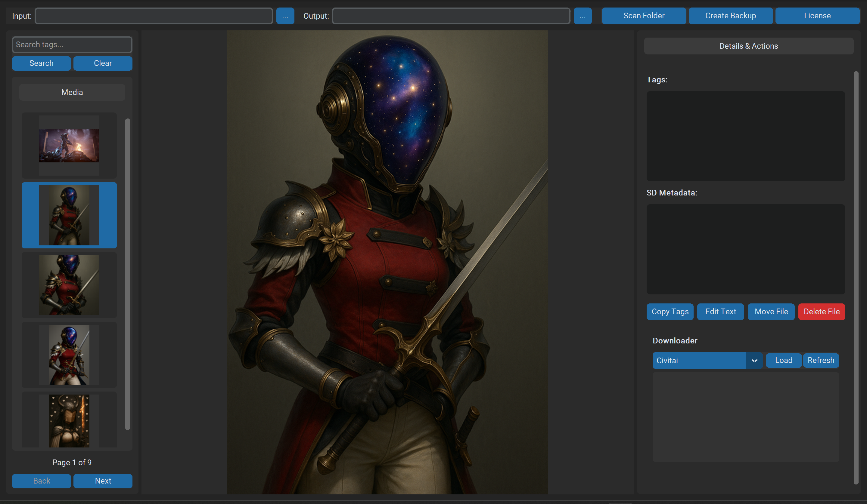
Task: Pick the bright-background knight thumbnail
Action: 69,355
